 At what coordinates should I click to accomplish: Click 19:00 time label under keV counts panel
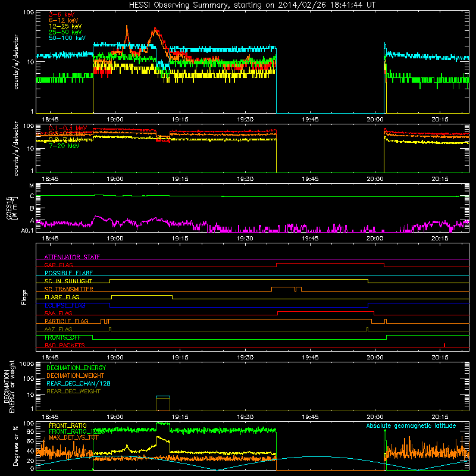point(115,120)
